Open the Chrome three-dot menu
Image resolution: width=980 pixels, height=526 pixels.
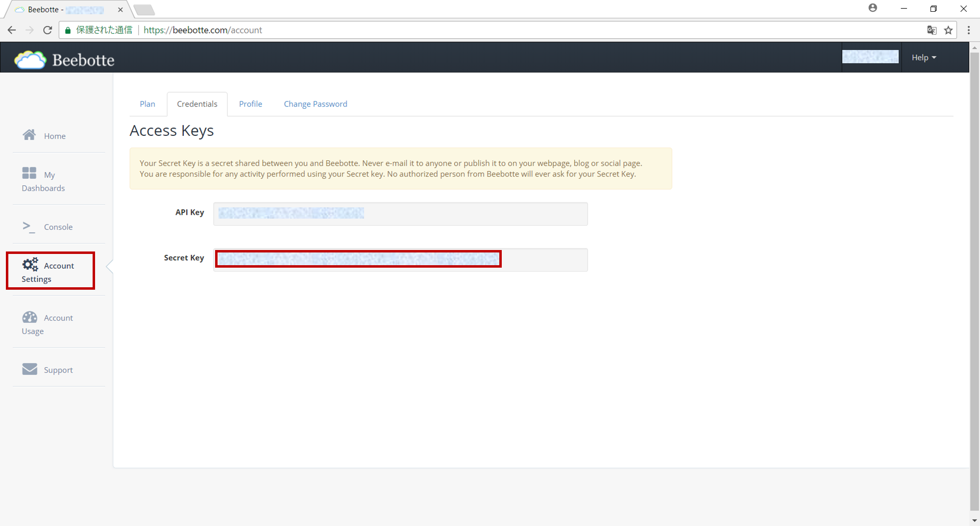click(968, 30)
